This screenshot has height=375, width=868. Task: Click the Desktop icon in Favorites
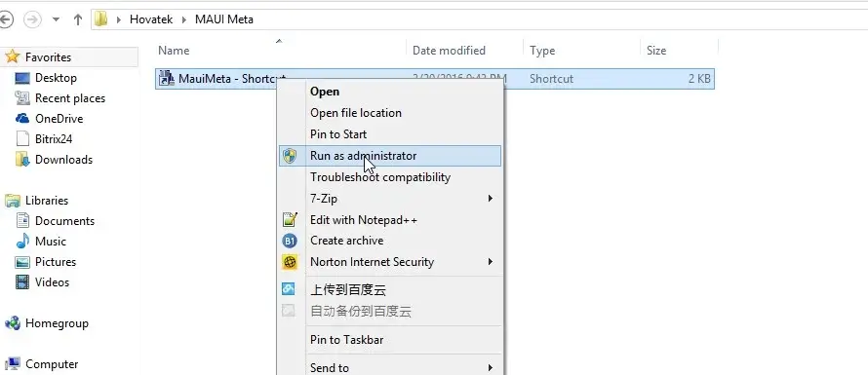[x=22, y=78]
